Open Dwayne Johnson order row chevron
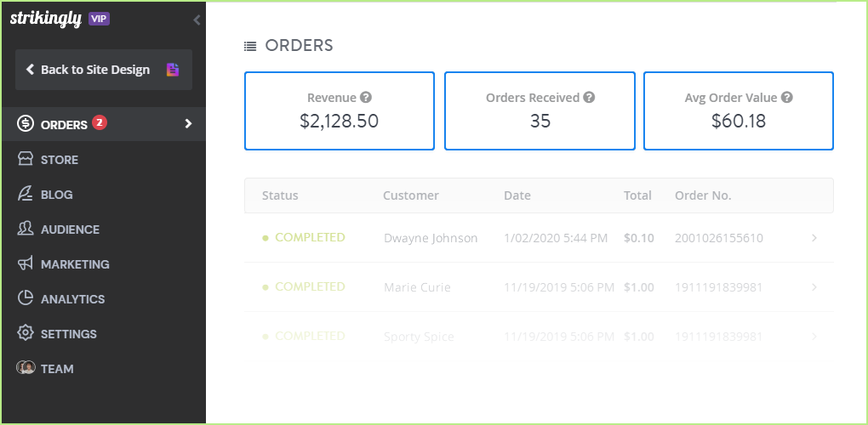Screen dimensions: 868x425 [814, 238]
